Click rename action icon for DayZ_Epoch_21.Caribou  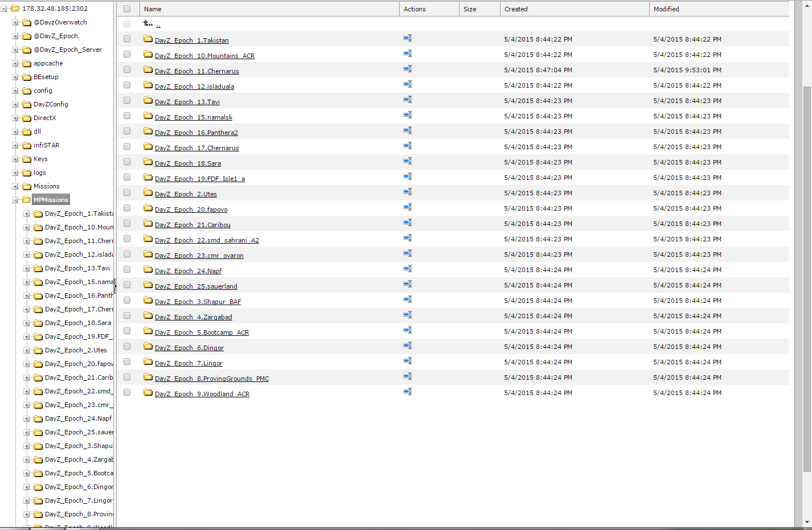pyautogui.click(x=408, y=223)
